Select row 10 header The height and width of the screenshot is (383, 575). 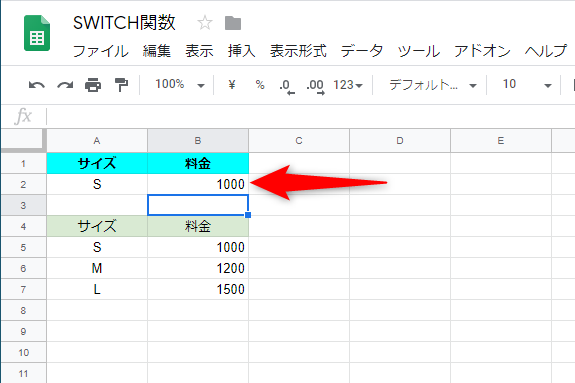pyautogui.click(x=23, y=353)
